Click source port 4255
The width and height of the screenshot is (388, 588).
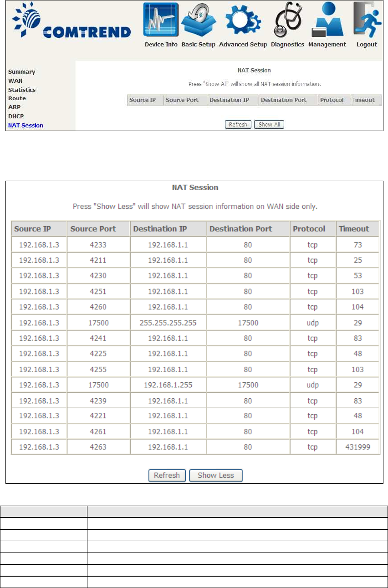(x=98, y=370)
